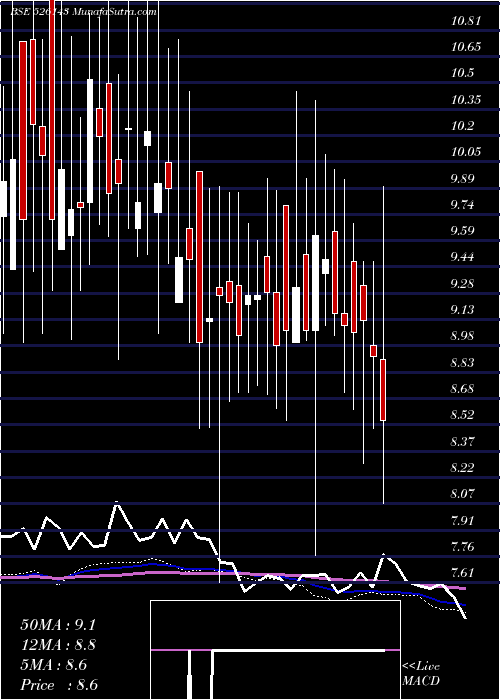Click the last red candlestick body
The width and height of the screenshot is (500, 700).
point(383,390)
